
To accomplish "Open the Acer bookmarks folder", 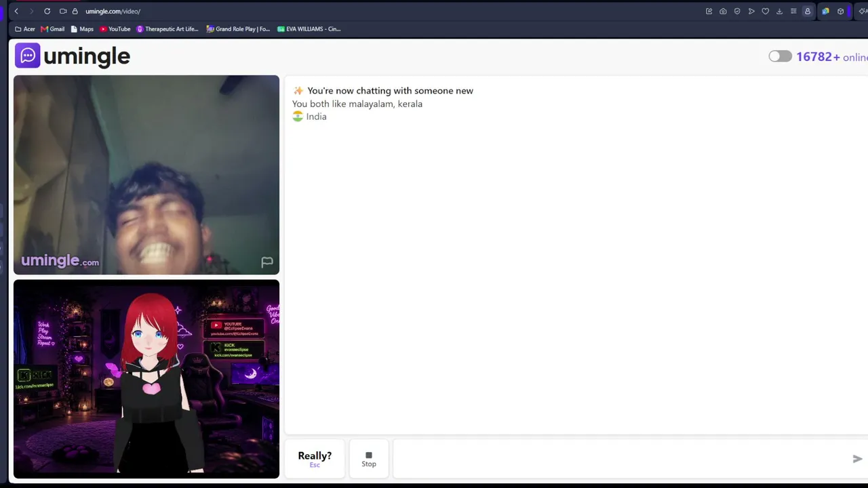I will pos(25,29).
